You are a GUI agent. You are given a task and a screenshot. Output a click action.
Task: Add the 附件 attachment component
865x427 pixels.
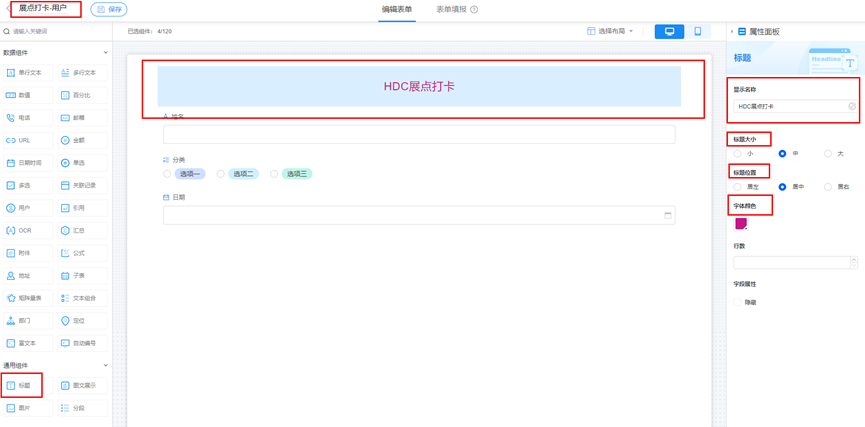click(28, 253)
